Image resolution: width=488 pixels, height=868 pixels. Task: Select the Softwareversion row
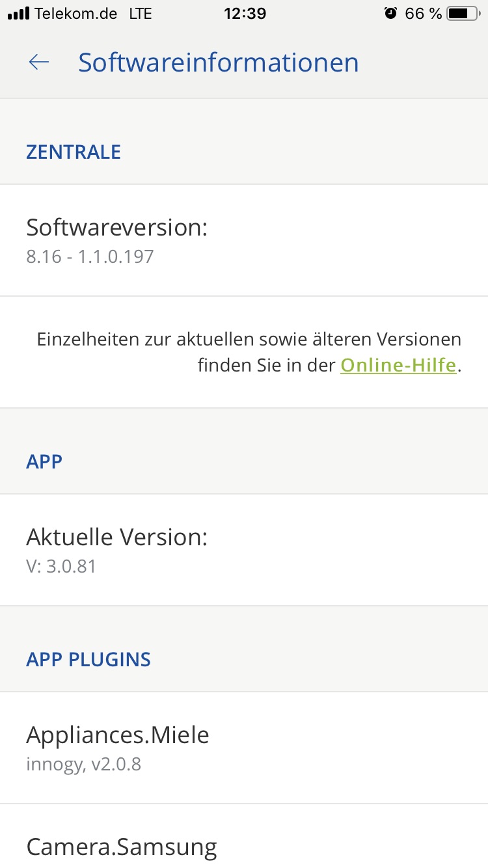click(244, 240)
